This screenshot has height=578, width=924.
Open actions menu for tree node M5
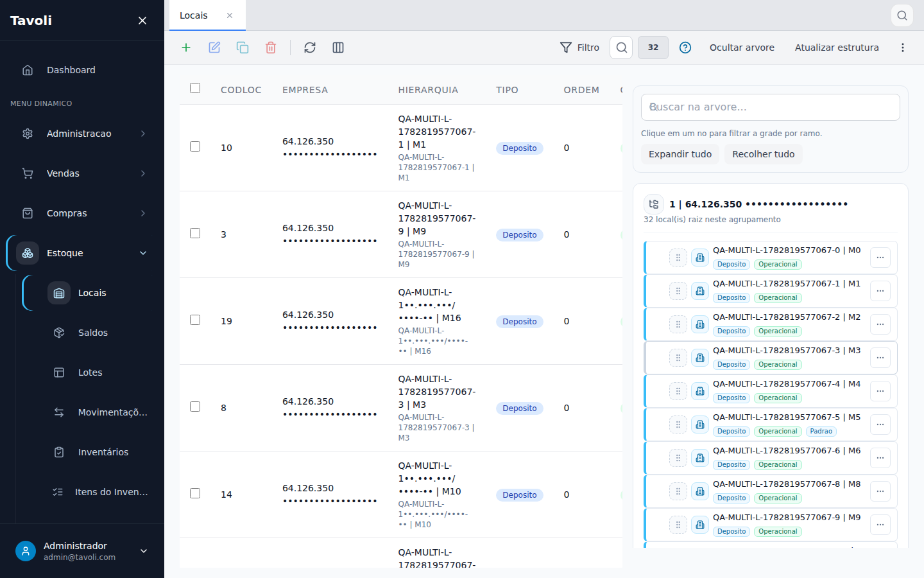pos(880,425)
